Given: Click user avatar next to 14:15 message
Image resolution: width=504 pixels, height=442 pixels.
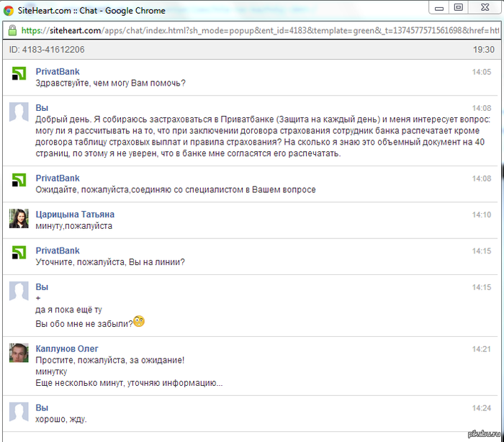Looking at the screenshot, I should click(19, 292).
